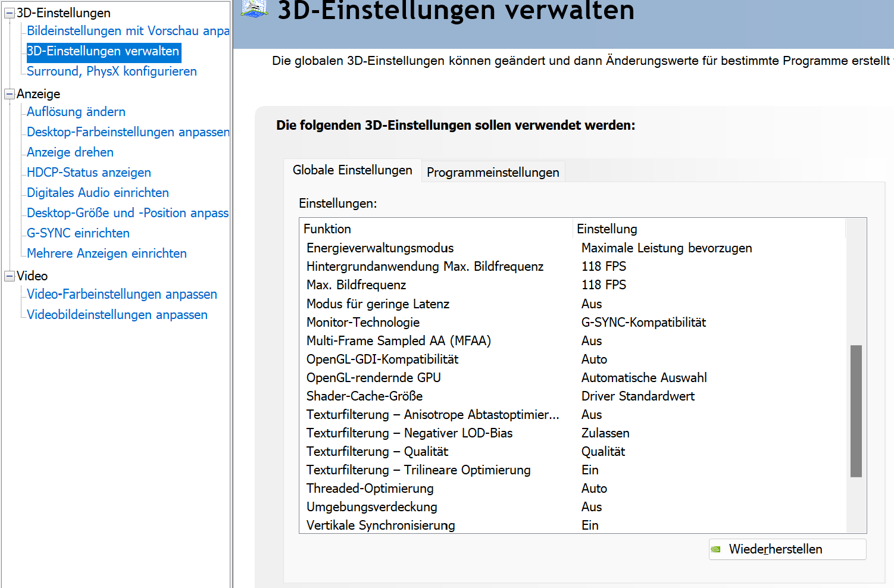
Task: Click the NVIDIA logo on Wiederherstellen
Action: click(716, 549)
